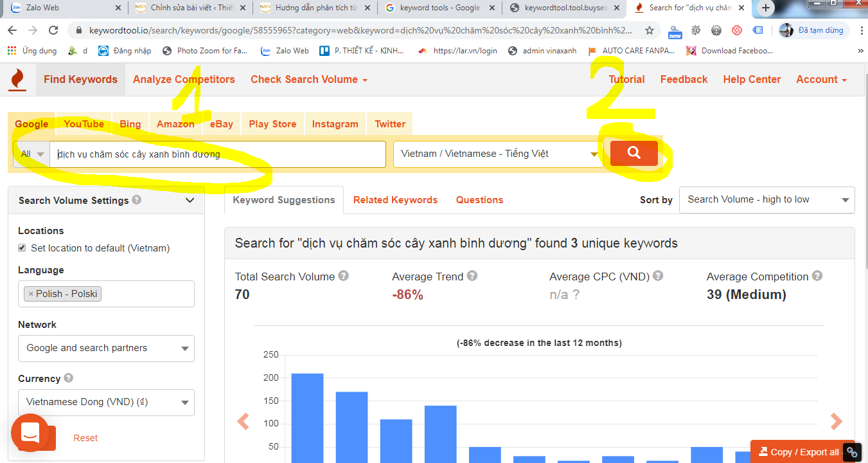Open the Currency Vietnamese Dong dropdown

click(106, 402)
